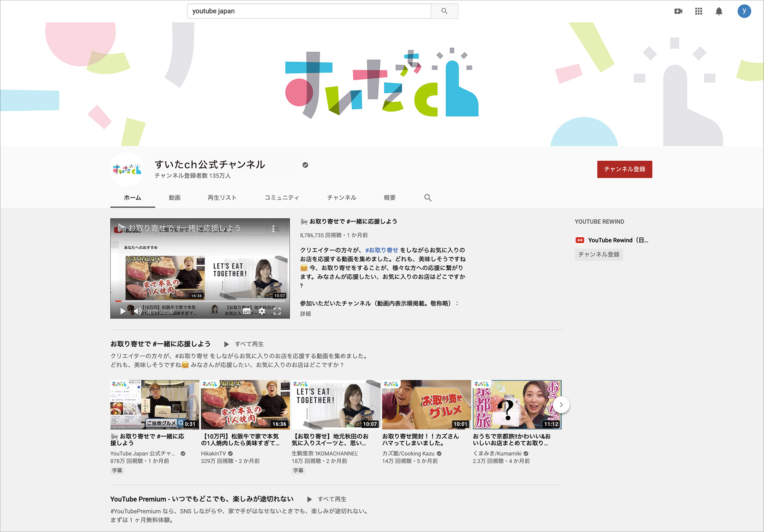This screenshot has width=764, height=532.
Task: Open the featured player settings gear
Action: [x=262, y=311]
